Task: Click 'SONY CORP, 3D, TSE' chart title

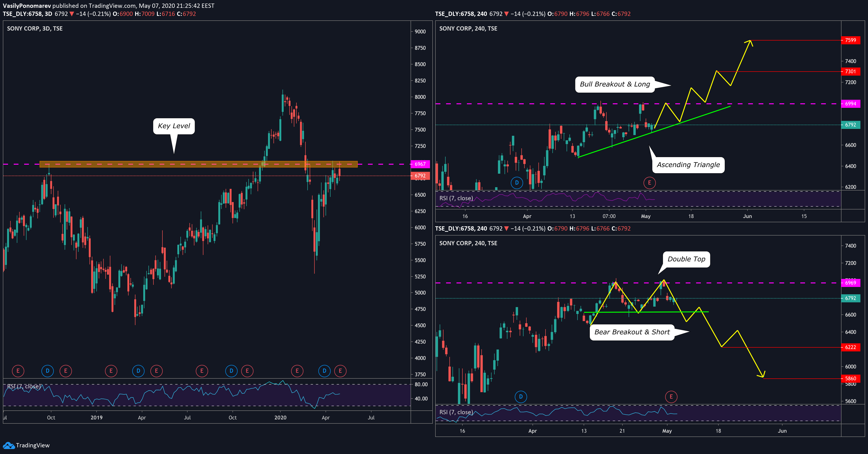Action: tap(35, 29)
